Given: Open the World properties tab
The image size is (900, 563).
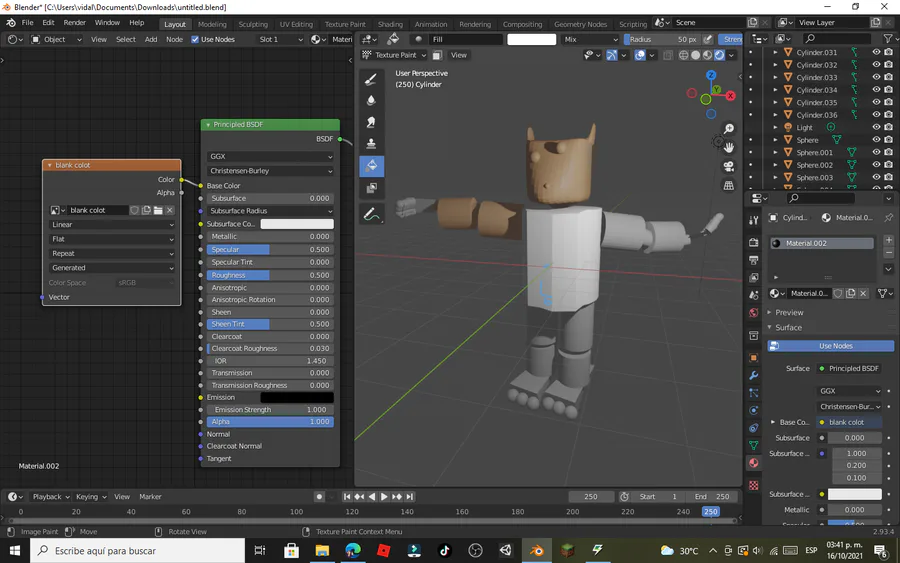Looking at the screenshot, I should [x=754, y=313].
